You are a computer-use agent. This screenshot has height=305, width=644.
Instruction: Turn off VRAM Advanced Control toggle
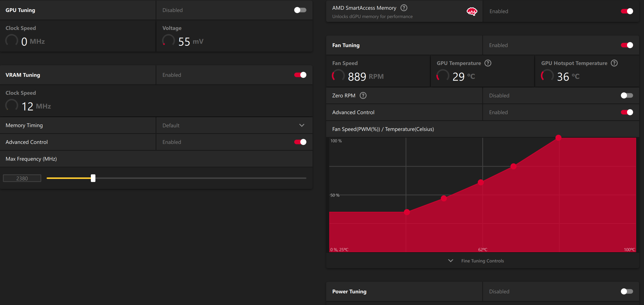300,142
